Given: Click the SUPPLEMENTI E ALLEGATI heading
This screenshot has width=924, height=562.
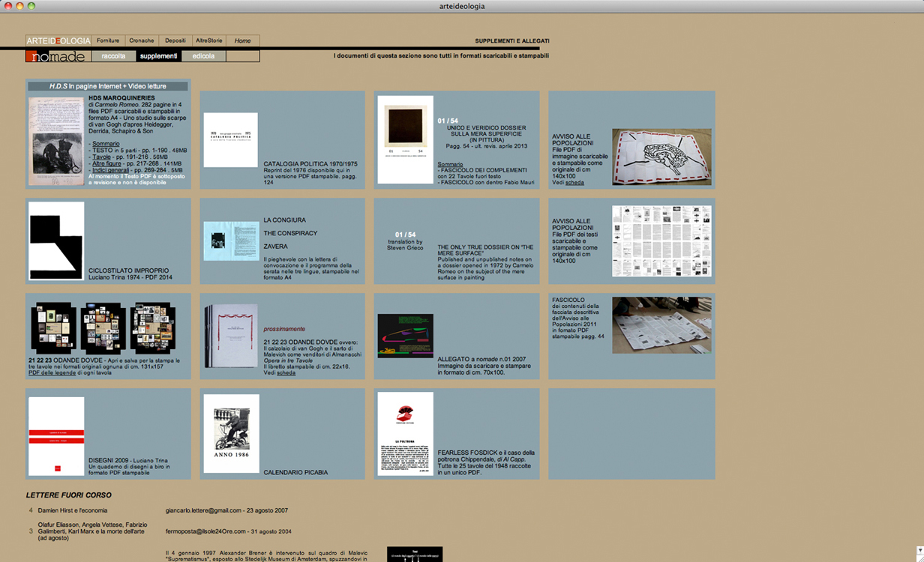Looking at the screenshot, I should (512, 40).
